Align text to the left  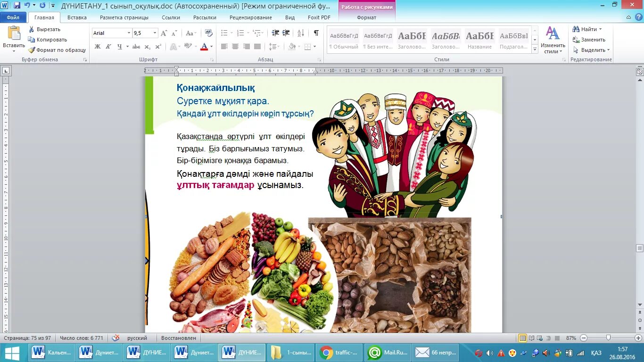pyautogui.click(x=224, y=47)
